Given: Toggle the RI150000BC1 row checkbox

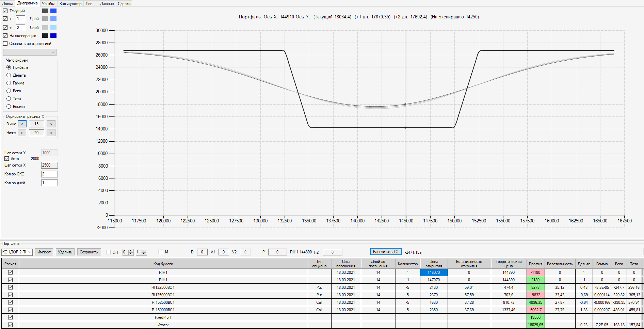Looking at the screenshot, I should click(x=10, y=310).
